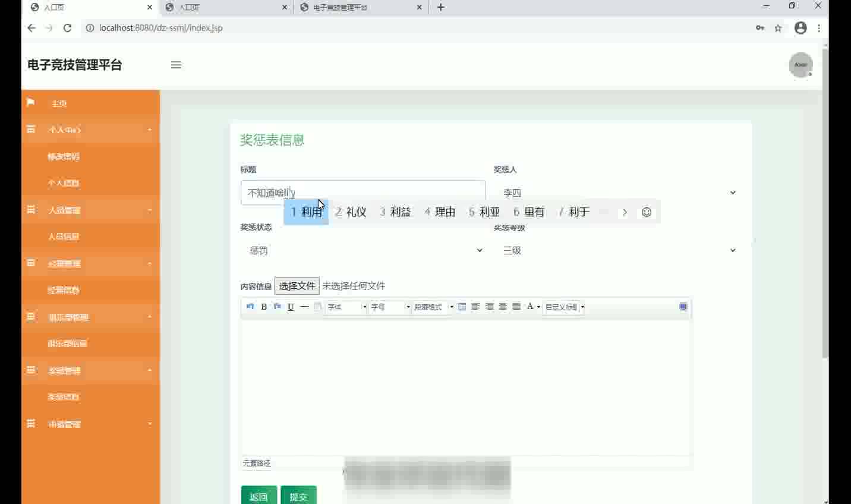The height and width of the screenshot is (504, 851).
Task: Open the browser profile icon
Action: pyautogui.click(x=800, y=28)
